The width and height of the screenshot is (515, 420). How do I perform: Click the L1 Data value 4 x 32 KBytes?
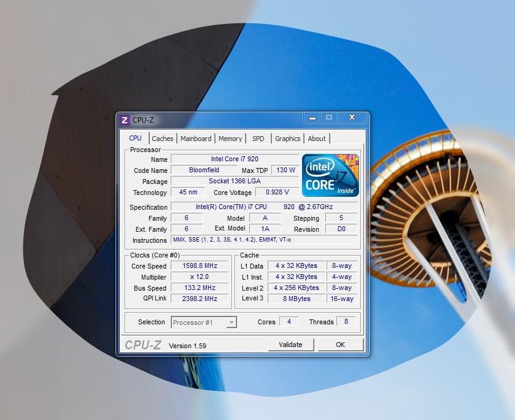pos(296,265)
